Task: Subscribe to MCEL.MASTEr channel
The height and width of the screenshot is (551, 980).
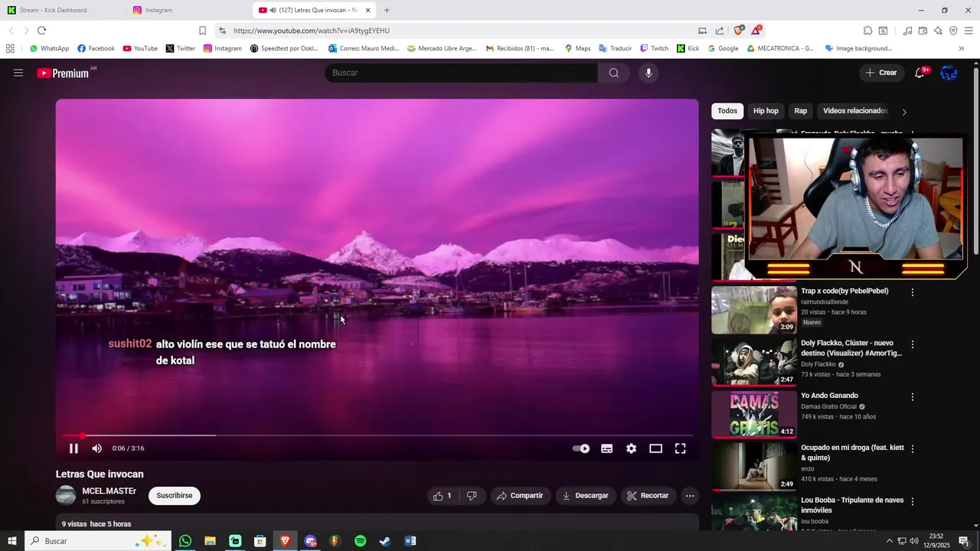Action: (175, 496)
